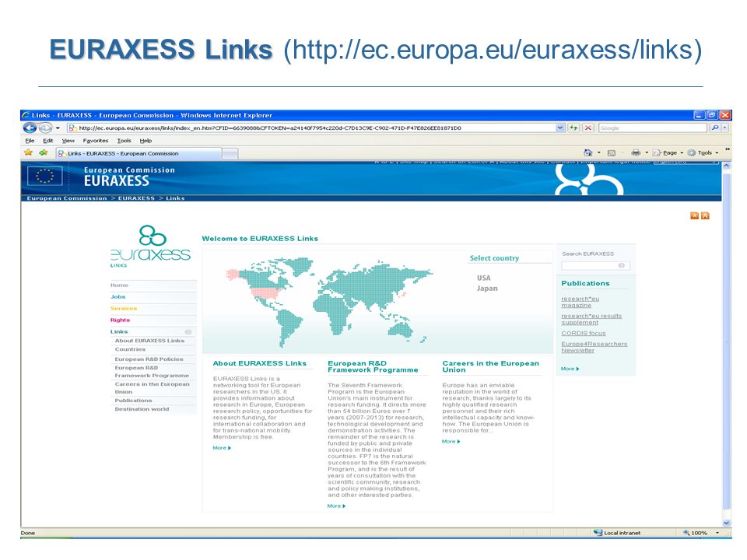Expand the address bar history dropdown
Screen dimensions: 747x560
pyautogui.click(x=560, y=128)
